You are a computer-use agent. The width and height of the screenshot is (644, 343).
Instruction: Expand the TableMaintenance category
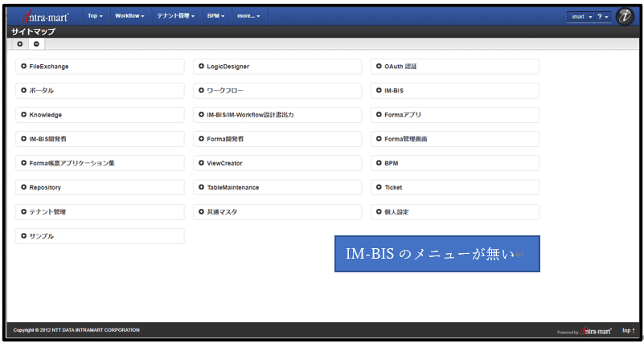(x=277, y=187)
